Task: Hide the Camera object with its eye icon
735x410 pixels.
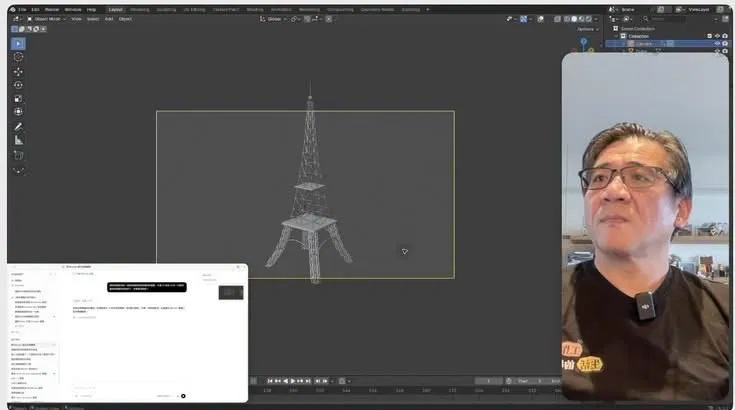Action: (717, 44)
